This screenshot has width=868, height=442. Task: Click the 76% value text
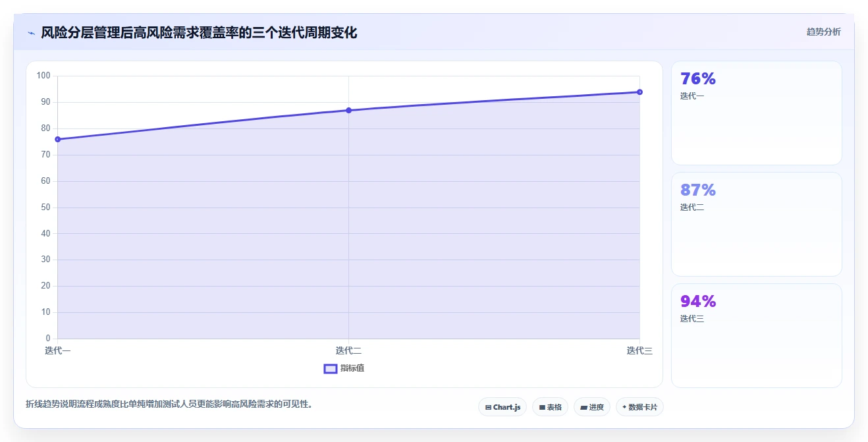click(x=698, y=79)
